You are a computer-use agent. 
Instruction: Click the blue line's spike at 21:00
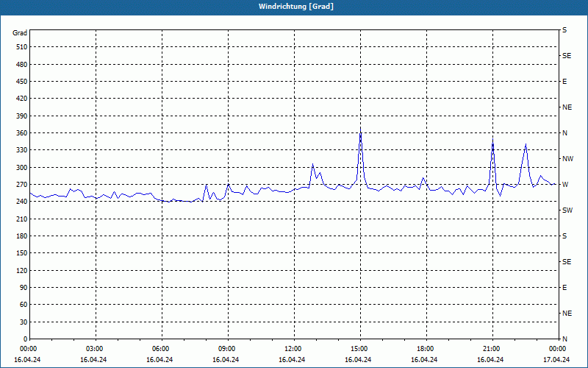(492, 138)
